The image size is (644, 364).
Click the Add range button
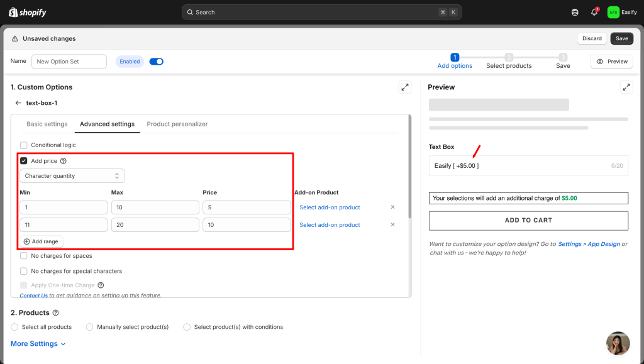42,241
